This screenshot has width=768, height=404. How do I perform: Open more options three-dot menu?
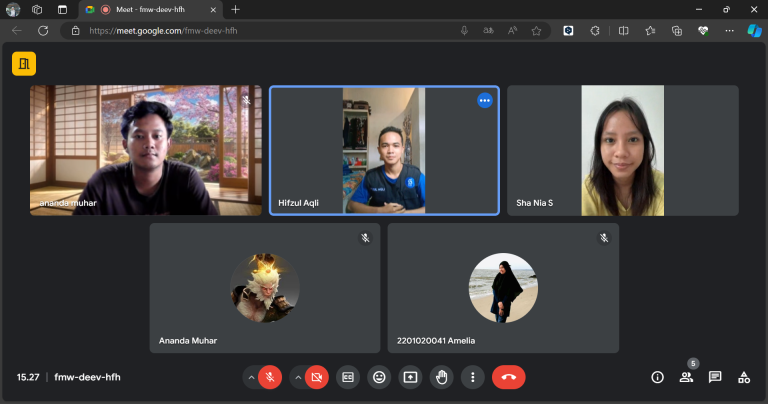473,377
